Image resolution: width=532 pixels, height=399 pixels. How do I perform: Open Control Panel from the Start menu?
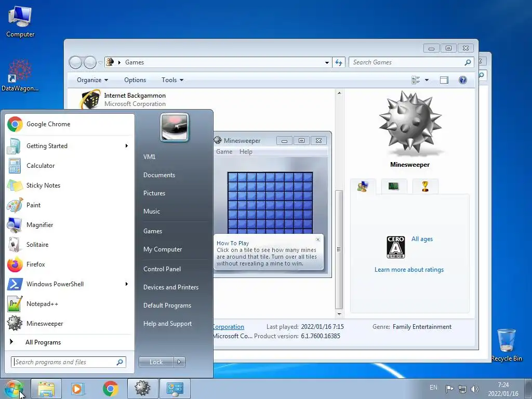pyautogui.click(x=162, y=269)
